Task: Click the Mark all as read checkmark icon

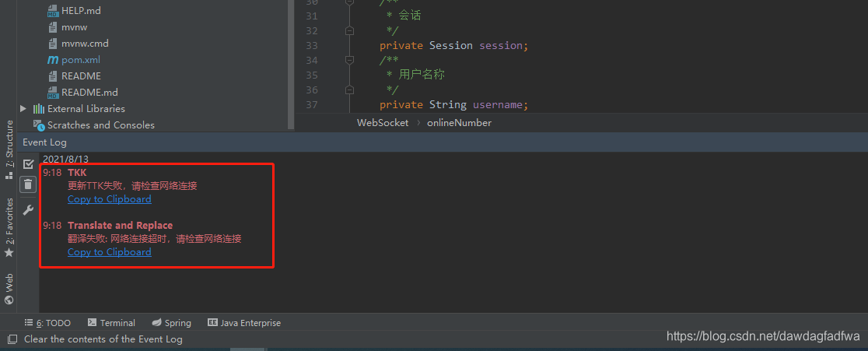Action: [x=28, y=164]
